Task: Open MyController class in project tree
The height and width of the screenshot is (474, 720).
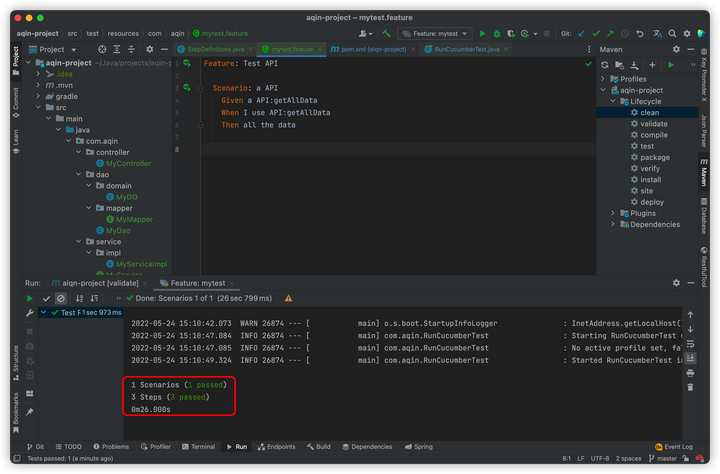Action: (128, 163)
